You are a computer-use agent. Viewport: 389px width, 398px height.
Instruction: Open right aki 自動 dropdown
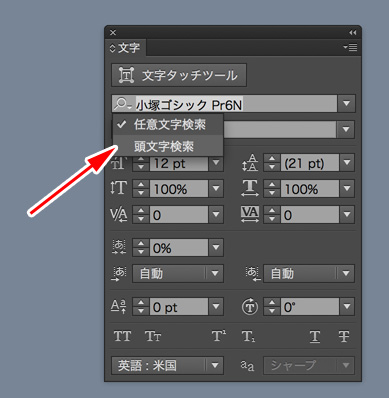(309, 274)
